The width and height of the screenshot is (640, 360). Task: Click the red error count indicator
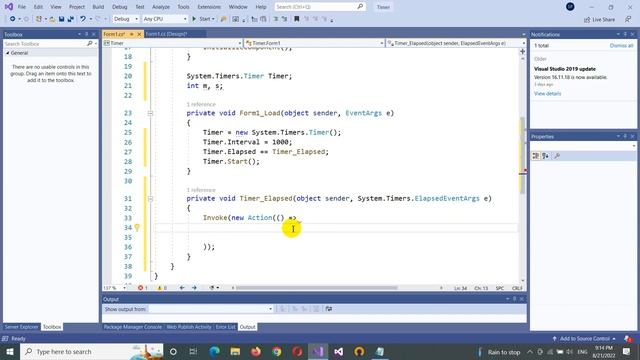click(142, 288)
